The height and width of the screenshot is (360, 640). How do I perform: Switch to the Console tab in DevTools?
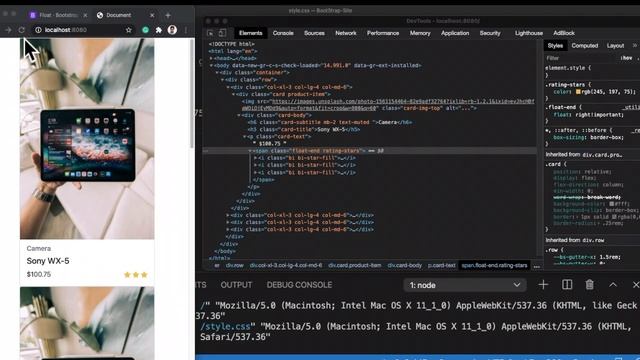pos(283,33)
